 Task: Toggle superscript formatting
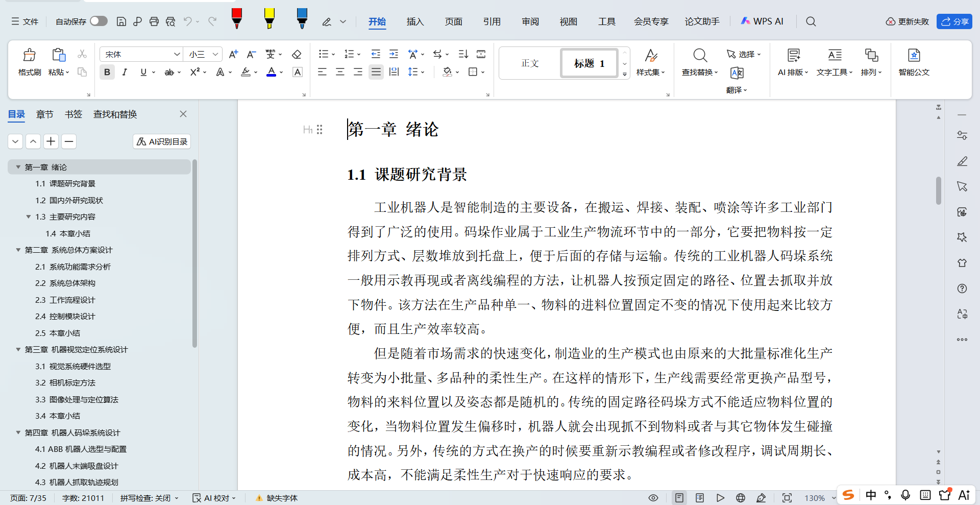[x=194, y=72]
